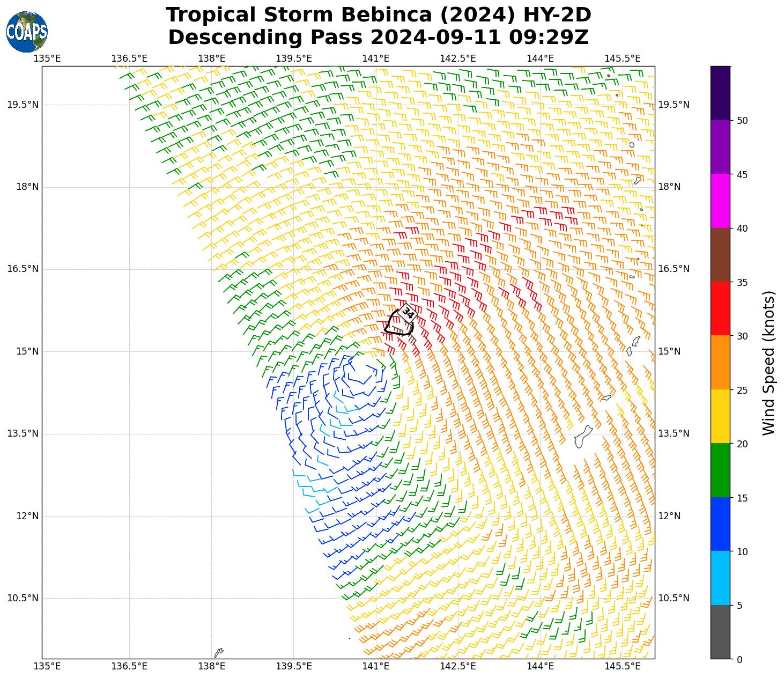The width and height of the screenshot is (784, 678).
Task: Click the dark purple top colorbar segment
Action: [720, 93]
